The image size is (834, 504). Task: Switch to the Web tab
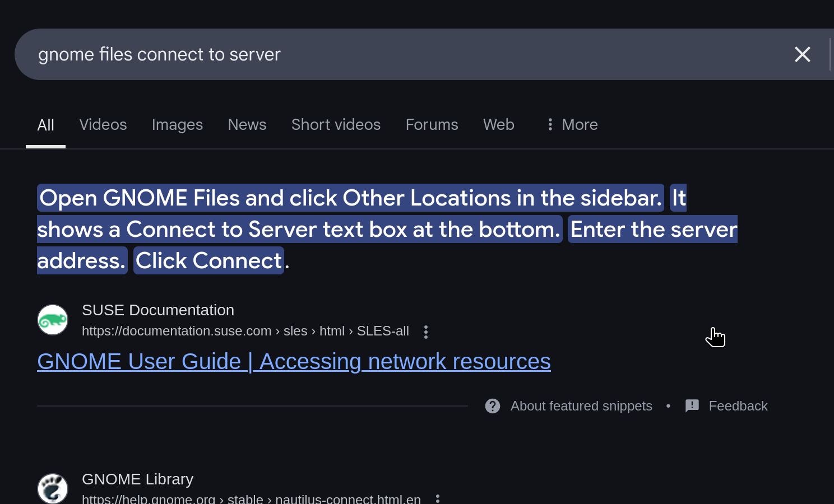(499, 124)
